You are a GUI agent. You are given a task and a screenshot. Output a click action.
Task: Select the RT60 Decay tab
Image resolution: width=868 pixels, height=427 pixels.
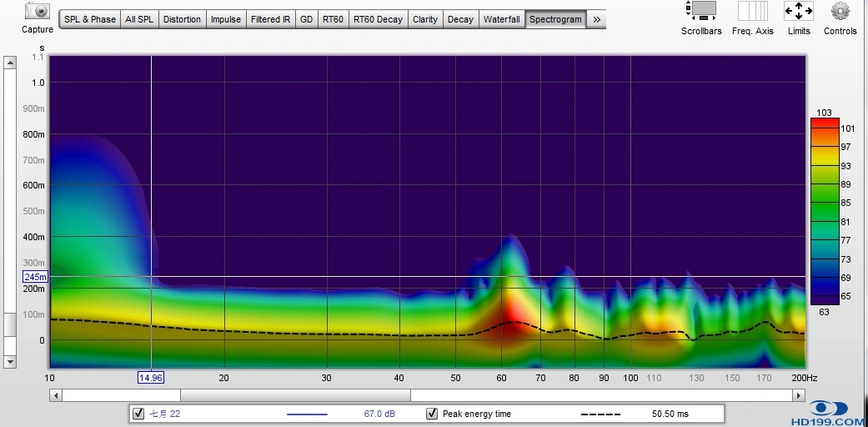[x=377, y=19]
